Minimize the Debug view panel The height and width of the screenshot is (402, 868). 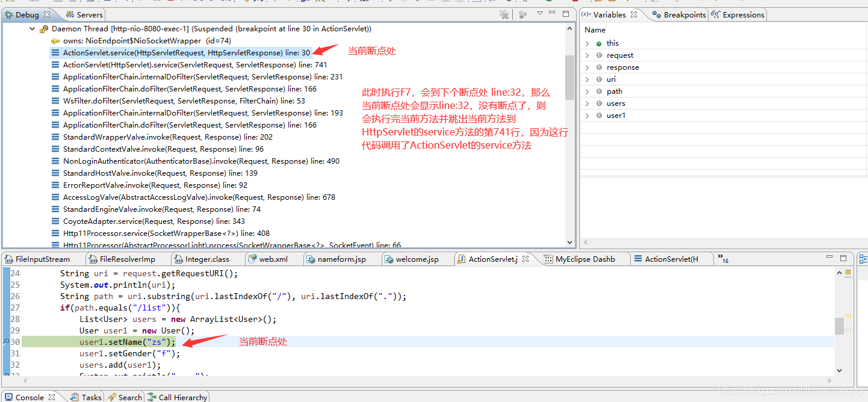553,13
